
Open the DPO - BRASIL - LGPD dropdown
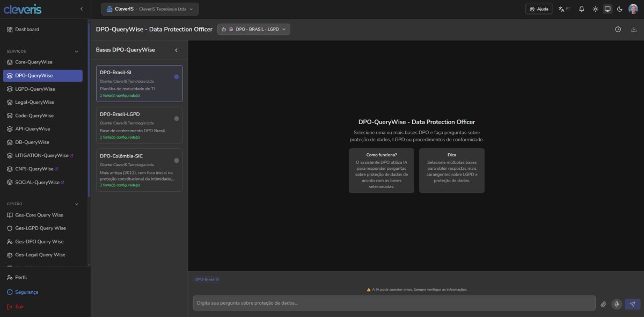coord(254,30)
